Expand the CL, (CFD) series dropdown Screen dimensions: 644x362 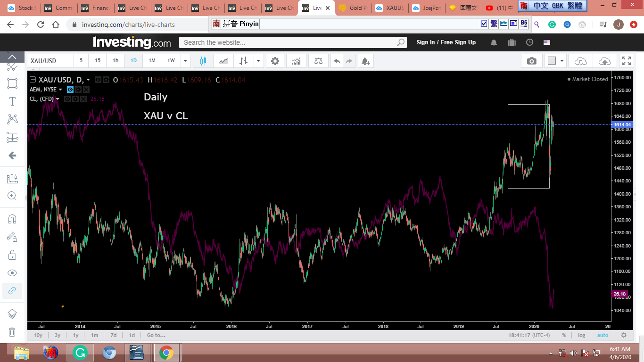click(x=58, y=99)
